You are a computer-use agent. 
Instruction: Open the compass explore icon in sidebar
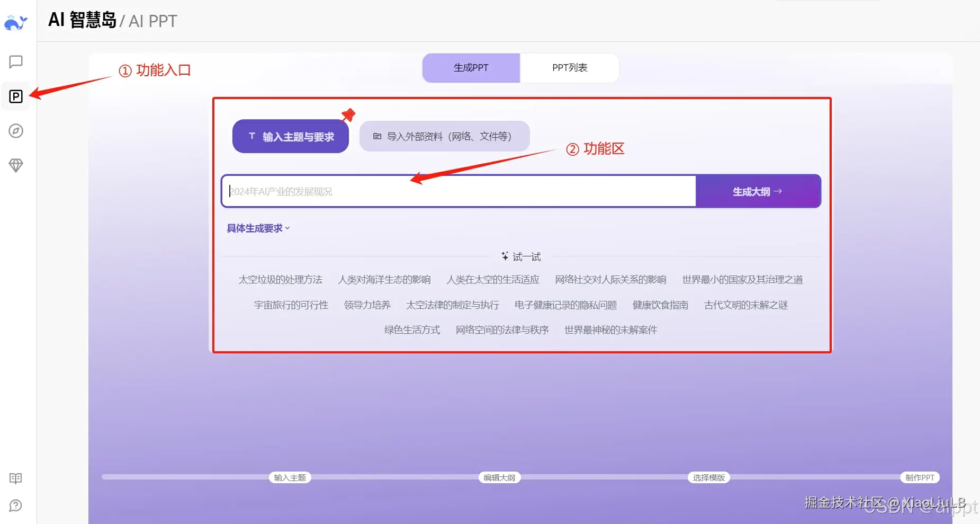click(x=16, y=131)
